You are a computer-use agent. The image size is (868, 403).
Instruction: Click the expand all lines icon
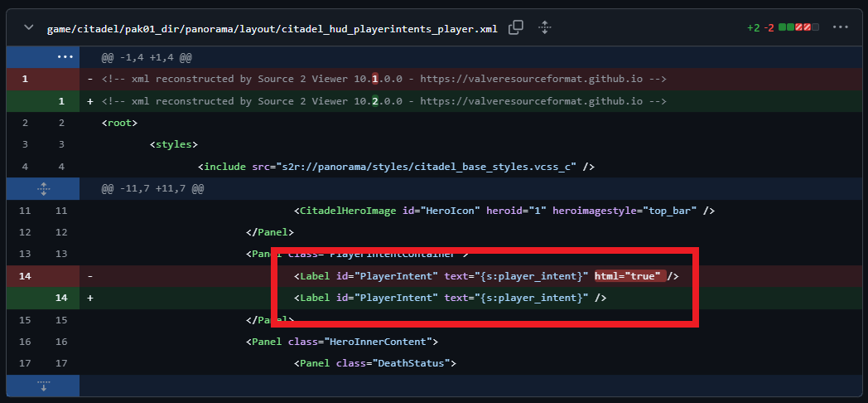click(x=544, y=27)
